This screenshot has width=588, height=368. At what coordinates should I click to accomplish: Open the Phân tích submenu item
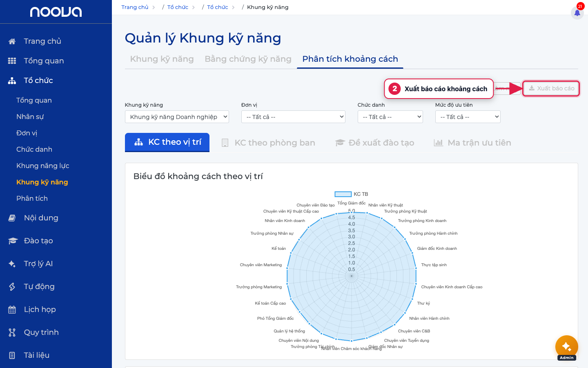pyautogui.click(x=32, y=198)
